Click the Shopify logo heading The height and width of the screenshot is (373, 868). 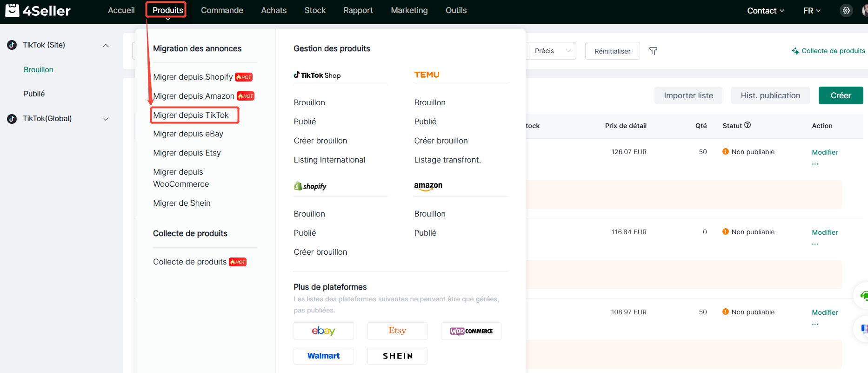[x=310, y=186]
